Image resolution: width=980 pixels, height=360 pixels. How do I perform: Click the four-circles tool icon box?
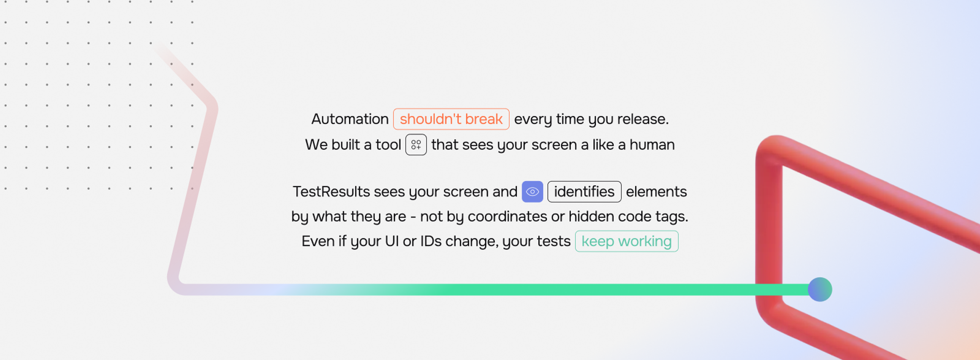pos(416,145)
